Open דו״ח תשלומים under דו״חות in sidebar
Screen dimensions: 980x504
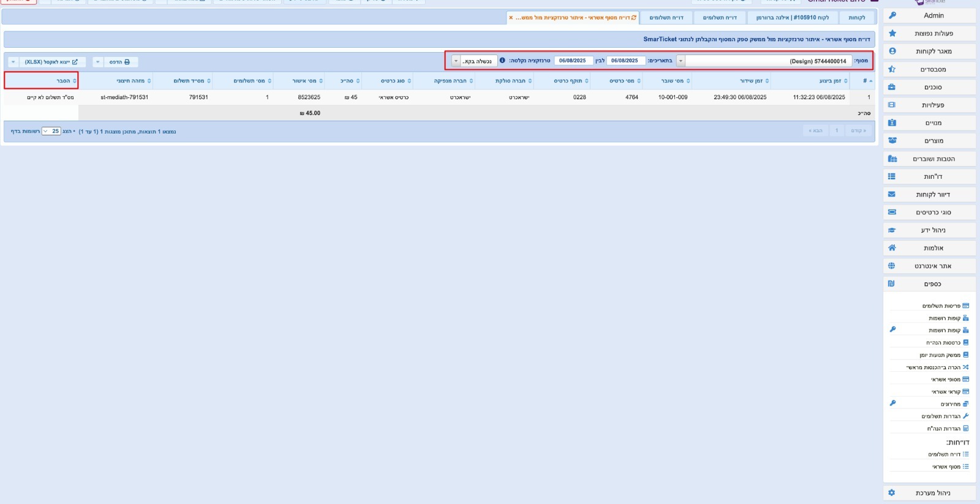tap(948, 454)
